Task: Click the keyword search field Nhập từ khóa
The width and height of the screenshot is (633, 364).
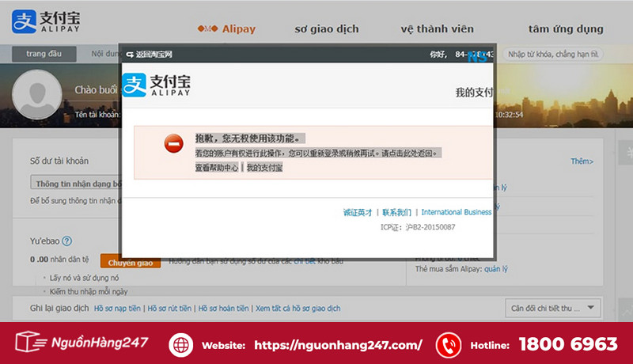Action: tap(552, 54)
